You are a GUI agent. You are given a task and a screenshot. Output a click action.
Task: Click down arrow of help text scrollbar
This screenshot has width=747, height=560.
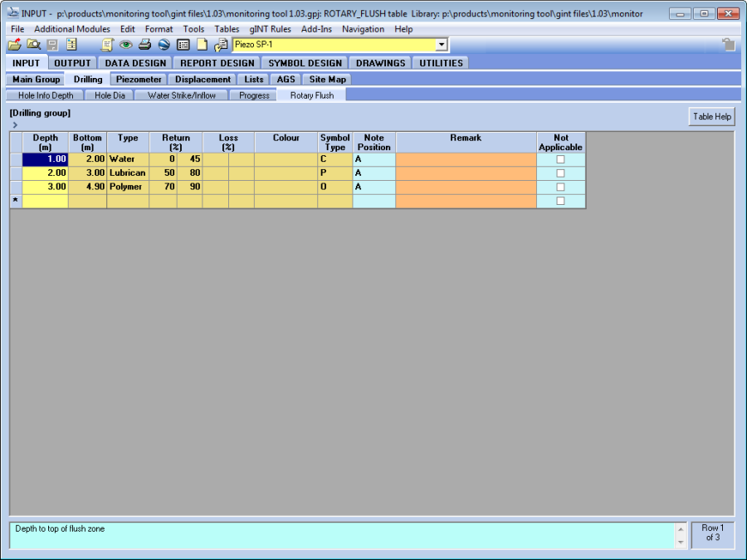(681, 543)
